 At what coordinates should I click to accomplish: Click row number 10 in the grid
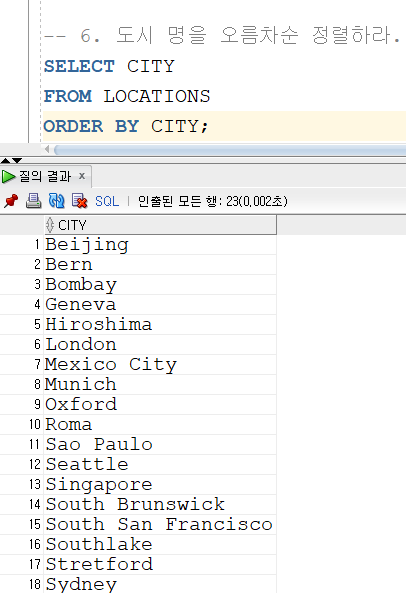[35, 424]
